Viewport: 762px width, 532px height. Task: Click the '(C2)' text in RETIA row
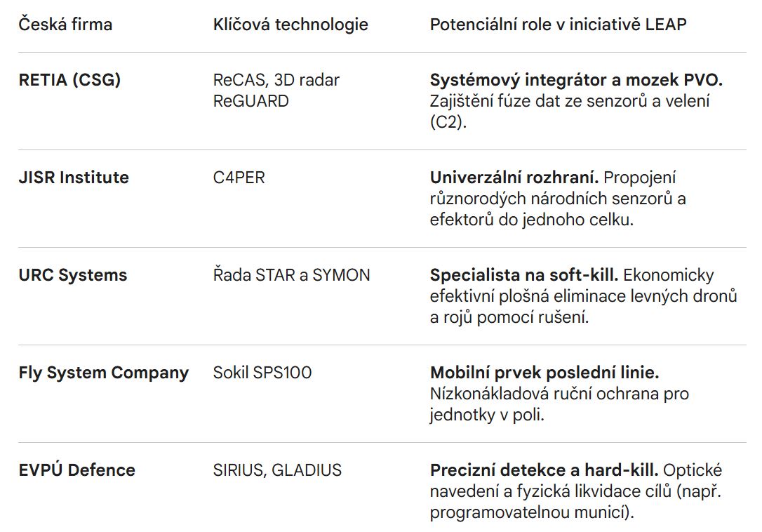[x=446, y=122]
